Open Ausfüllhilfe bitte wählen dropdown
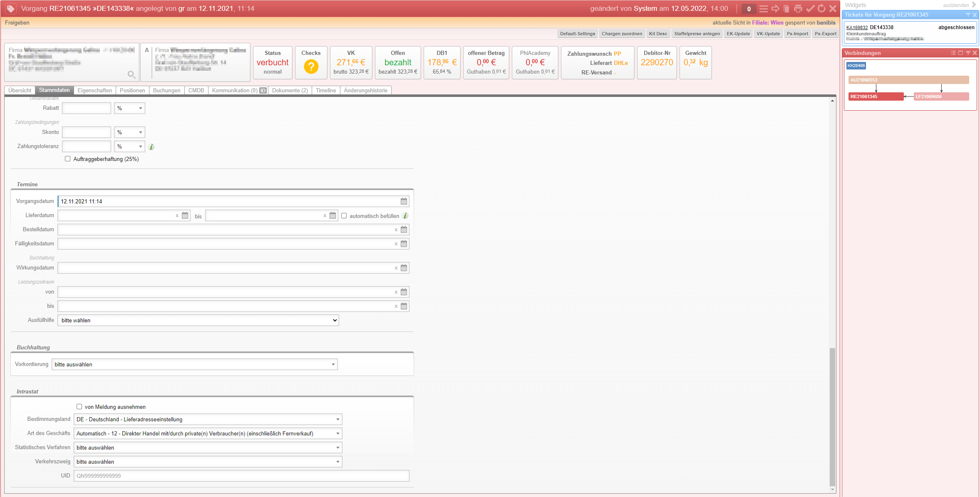 (x=198, y=320)
